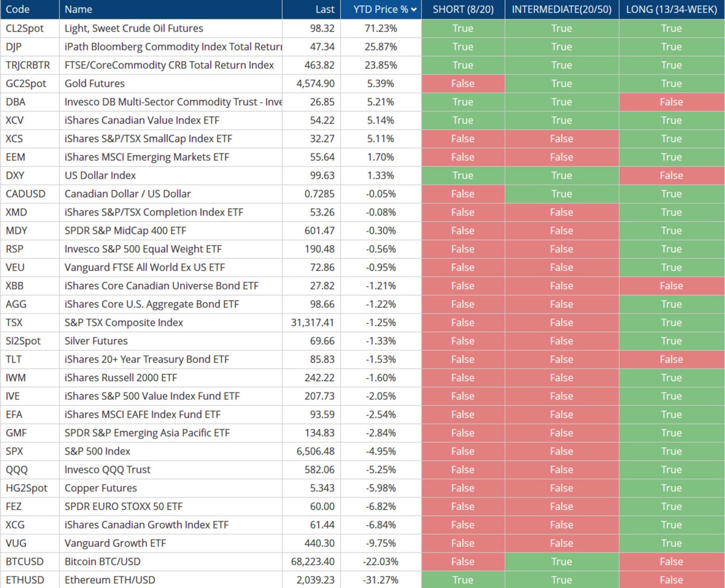Viewport: 725px width, 588px height.
Task: Click IVE YTD value -2.05%
Action: (x=382, y=396)
